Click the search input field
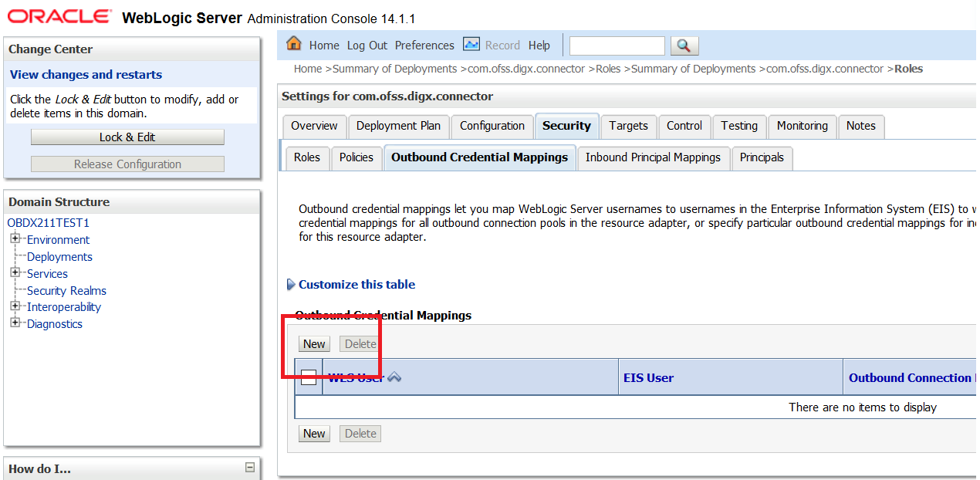The height and width of the screenshot is (480, 980). pyautogui.click(x=617, y=46)
